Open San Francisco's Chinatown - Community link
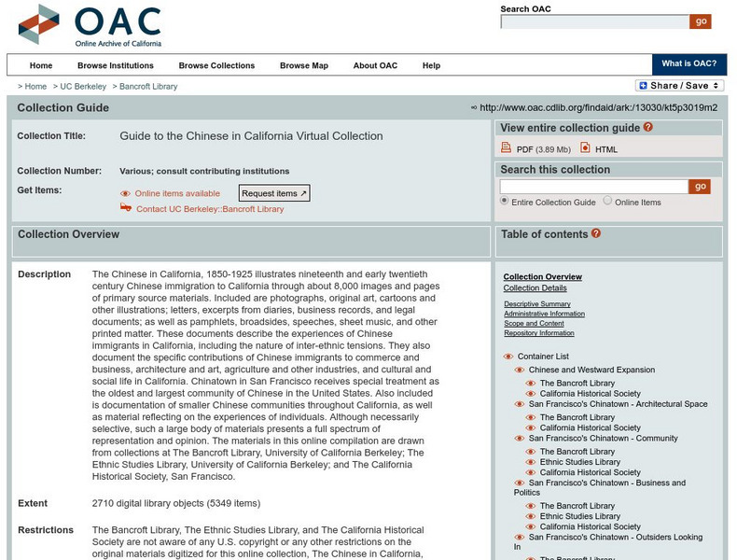Viewport: 737px width, 560px height. coord(603,439)
